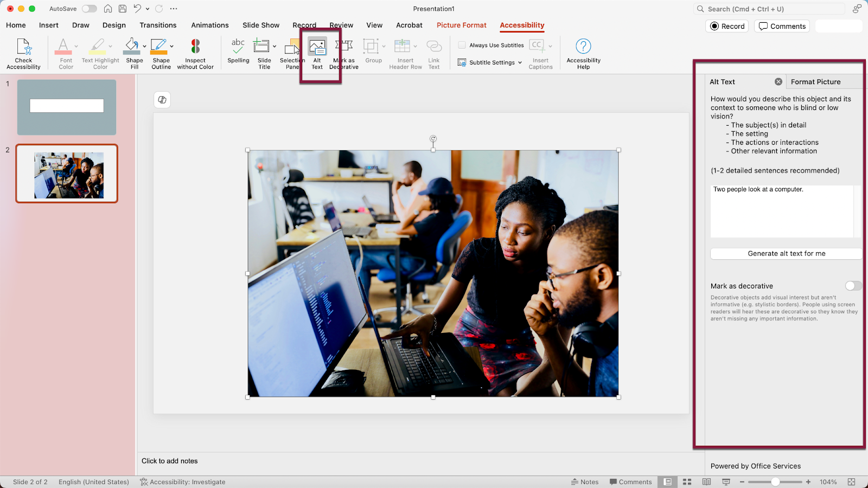Check the Always Use Subtitles checkbox
This screenshot has width=868, height=488.
point(462,45)
